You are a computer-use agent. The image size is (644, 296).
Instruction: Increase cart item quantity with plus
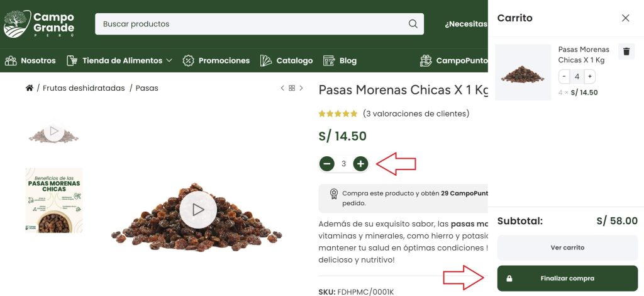pyautogui.click(x=590, y=76)
